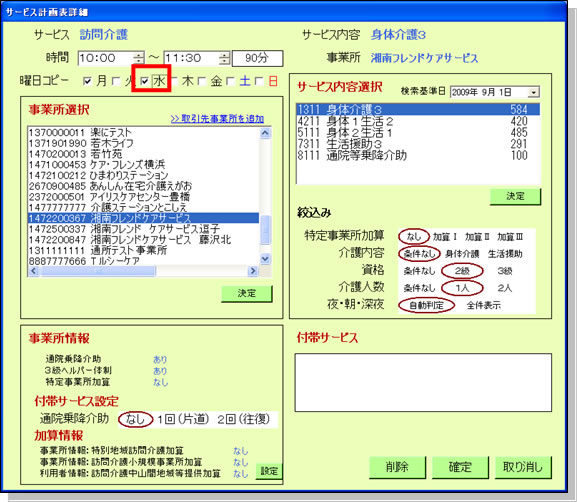The height and width of the screenshot is (502, 577).
Task: Select 身体介護 in 介護内容 filter
Action: tap(462, 254)
